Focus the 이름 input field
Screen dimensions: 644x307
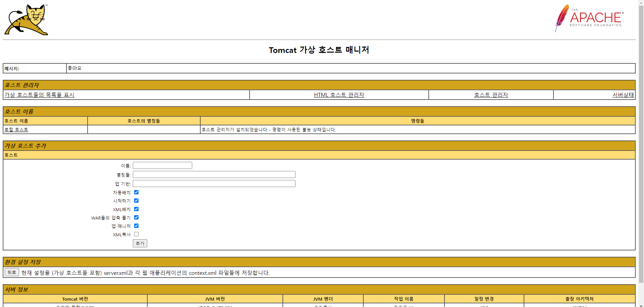[162, 166]
